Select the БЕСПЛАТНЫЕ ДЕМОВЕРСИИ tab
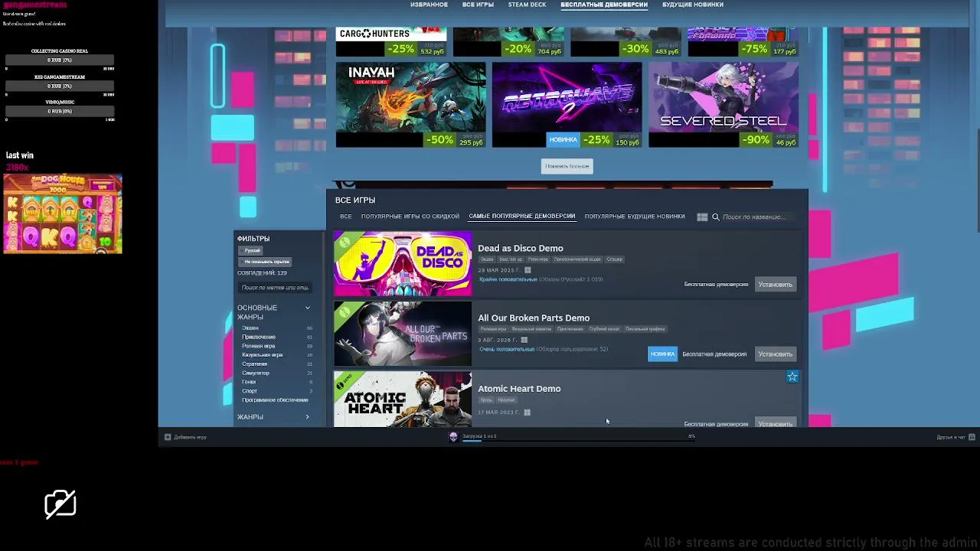Screen dimensions: 980x551 [x=604, y=5]
